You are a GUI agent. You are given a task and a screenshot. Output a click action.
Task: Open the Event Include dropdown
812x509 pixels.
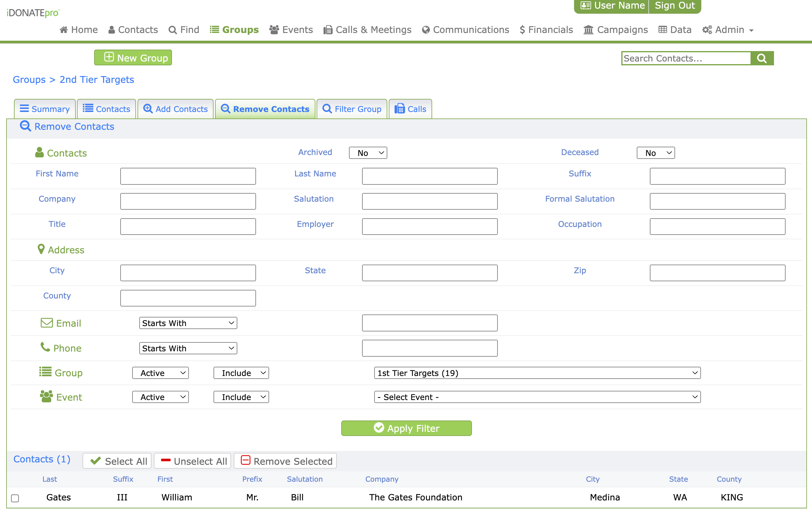241,397
